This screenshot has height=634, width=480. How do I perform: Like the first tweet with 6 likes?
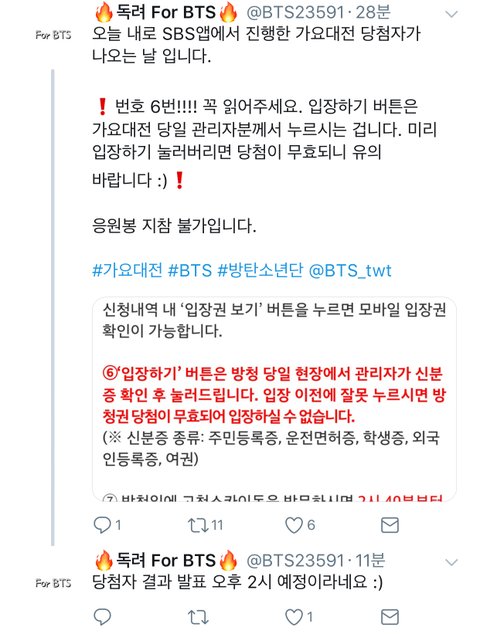(294, 525)
